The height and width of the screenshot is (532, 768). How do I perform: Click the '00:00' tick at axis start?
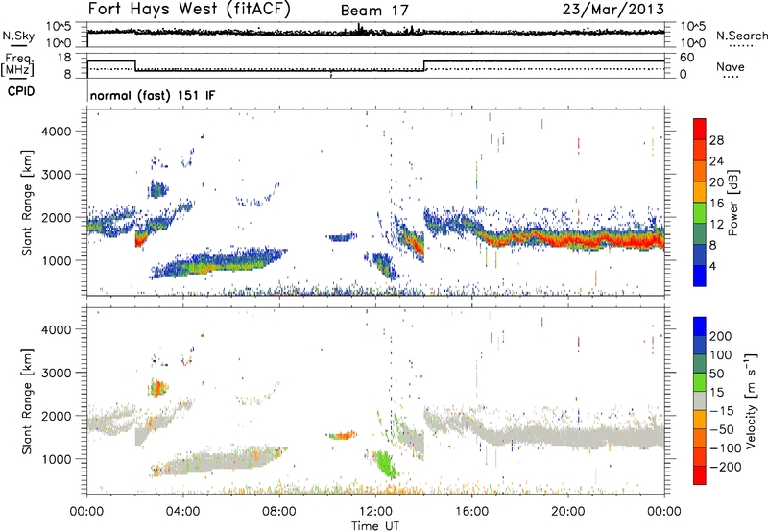pyautogui.click(x=86, y=512)
